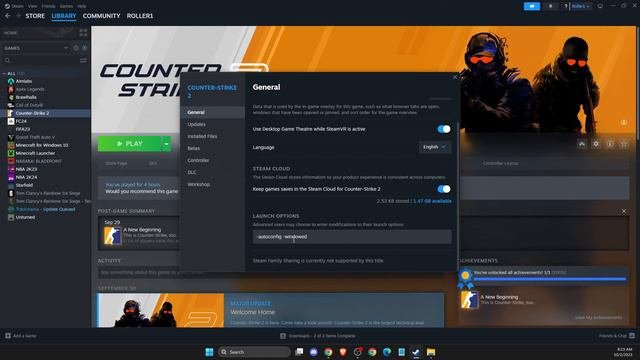Click the Steam taskbar icon

(x=416, y=352)
